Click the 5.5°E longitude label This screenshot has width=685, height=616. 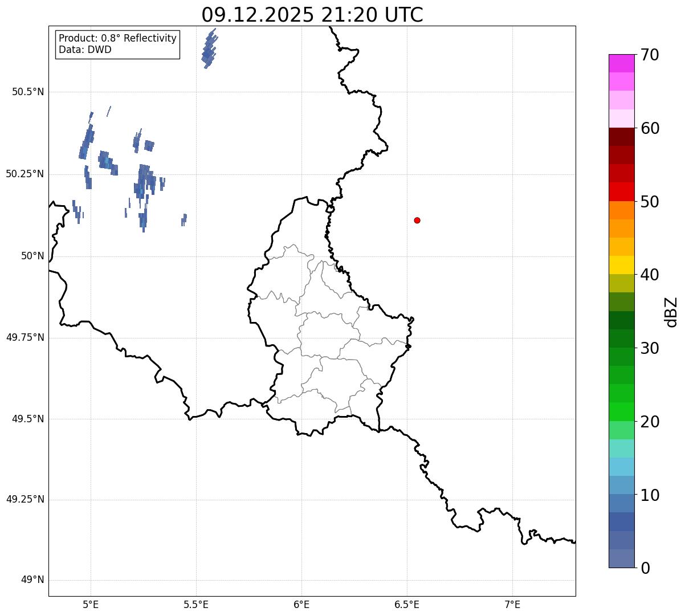coord(196,604)
